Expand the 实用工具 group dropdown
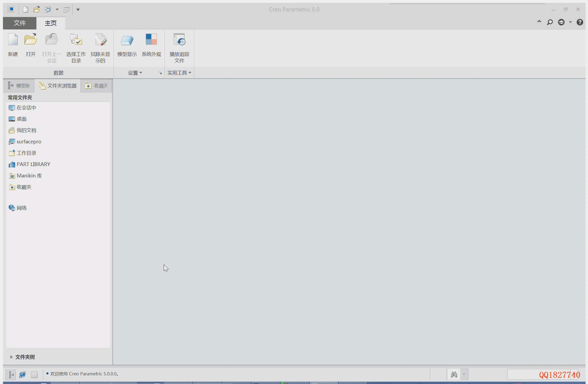 point(179,73)
